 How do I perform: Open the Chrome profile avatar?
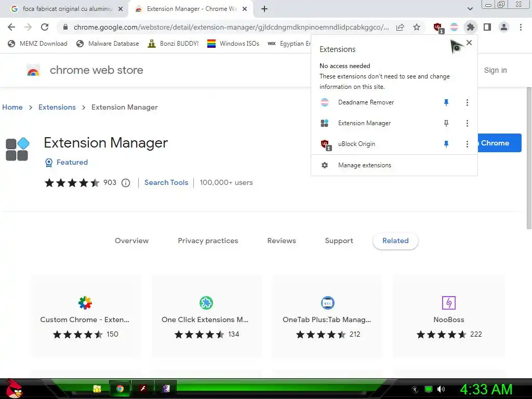[504, 27]
